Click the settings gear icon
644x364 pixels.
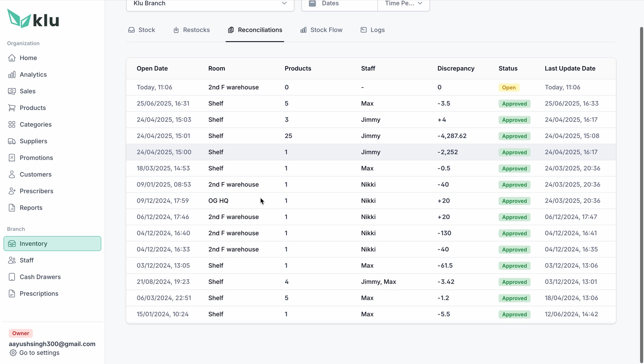point(13,352)
